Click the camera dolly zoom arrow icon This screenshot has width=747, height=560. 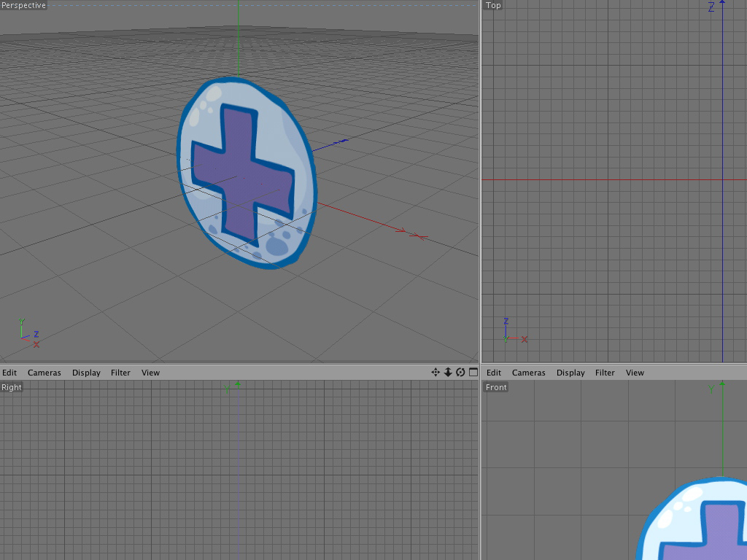pos(448,373)
